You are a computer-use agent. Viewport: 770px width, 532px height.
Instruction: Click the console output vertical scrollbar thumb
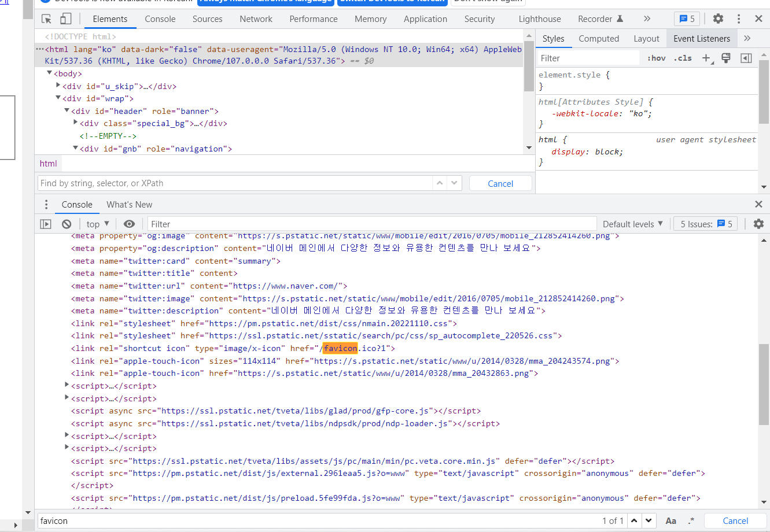[x=764, y=384]
